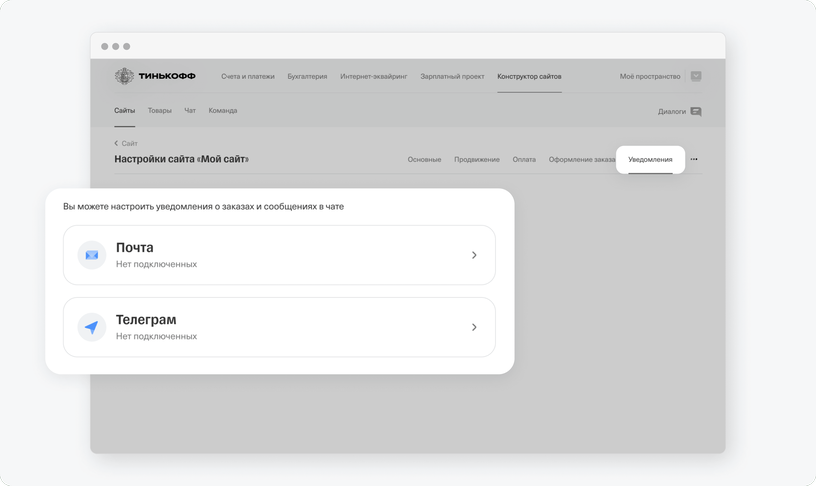816x486 pixels.
Task: Switch to the Уведомления tab
Action: tap(650, 159)
